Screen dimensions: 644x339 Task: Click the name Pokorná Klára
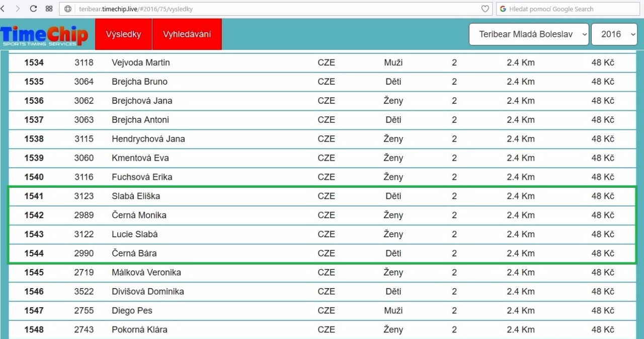(x=139, y=329)
